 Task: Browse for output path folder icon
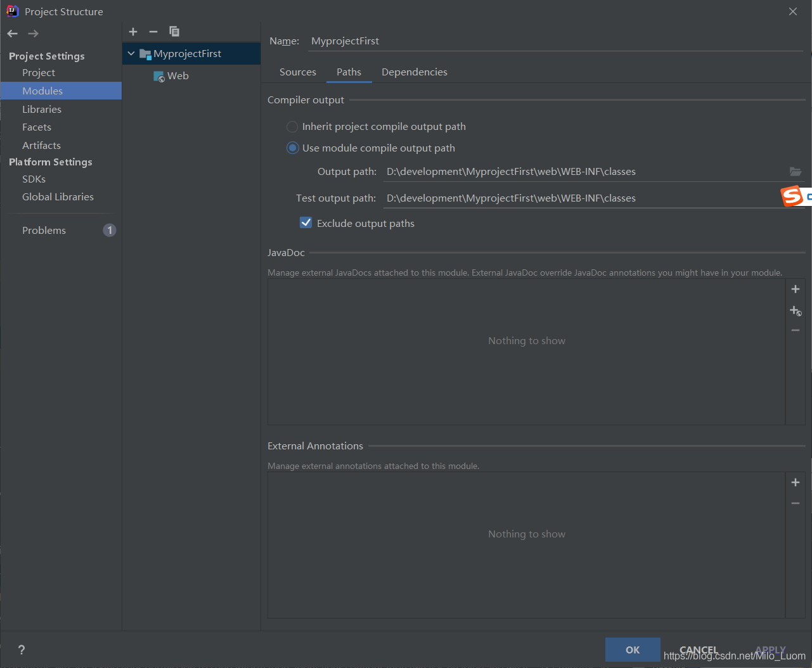pos(795,172)
